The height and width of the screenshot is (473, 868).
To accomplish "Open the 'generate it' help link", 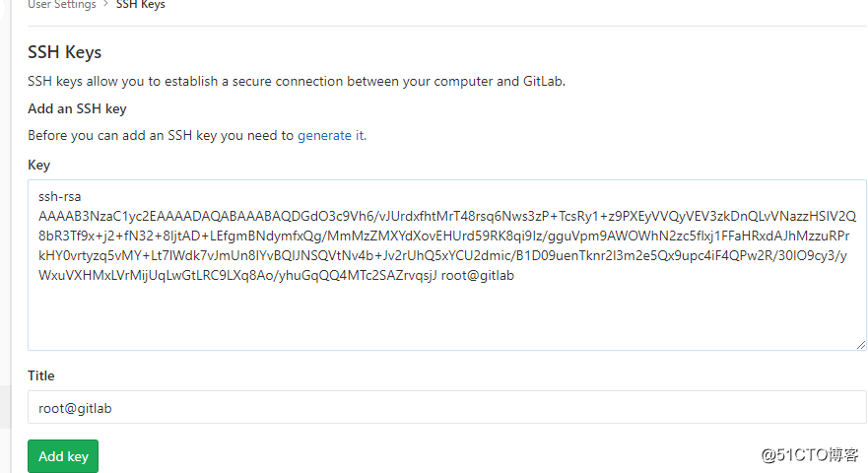I will [x=330, y=135].
